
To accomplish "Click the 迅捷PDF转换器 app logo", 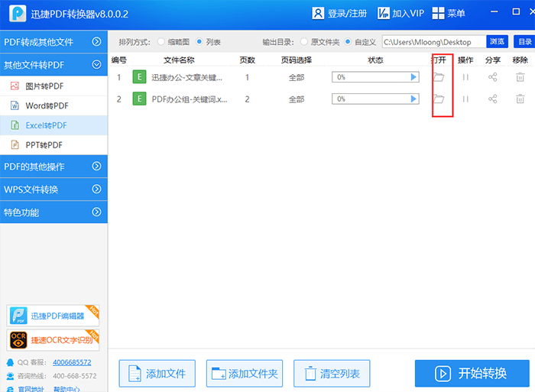I will coord(18,14).
